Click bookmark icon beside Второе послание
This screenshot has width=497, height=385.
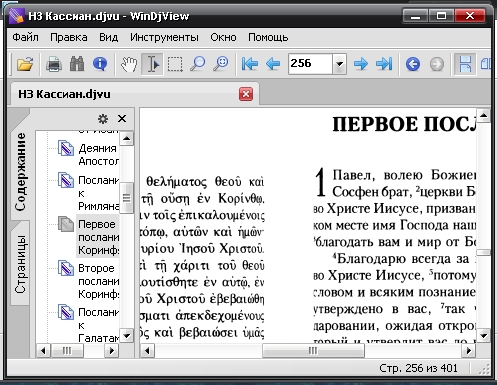[66, 268]
